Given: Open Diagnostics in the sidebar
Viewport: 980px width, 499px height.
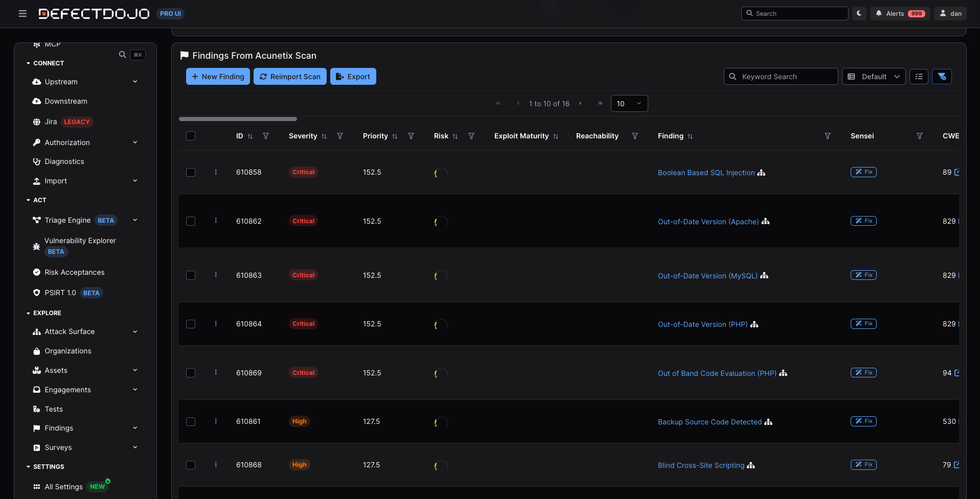Looking at the screenshot, I should [x=64, y=161].
